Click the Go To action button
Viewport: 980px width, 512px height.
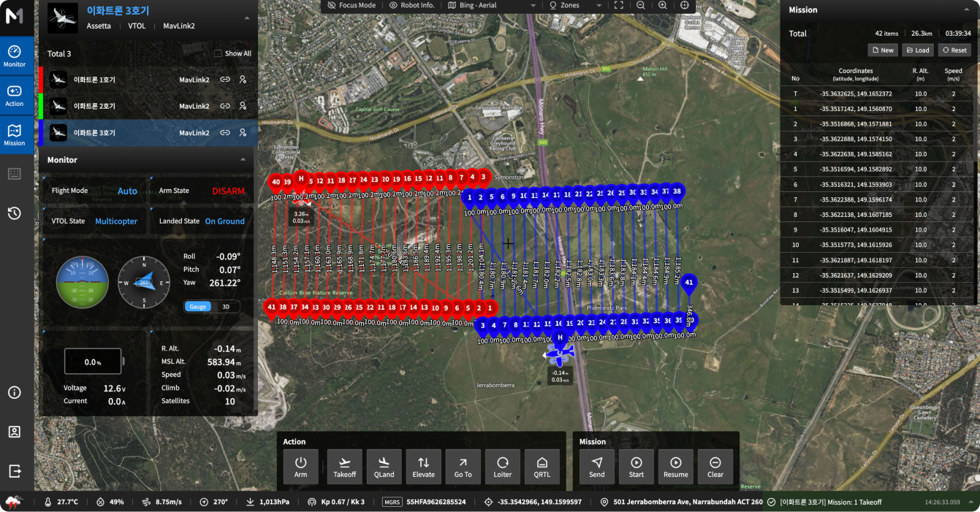(x=463, y=467)
